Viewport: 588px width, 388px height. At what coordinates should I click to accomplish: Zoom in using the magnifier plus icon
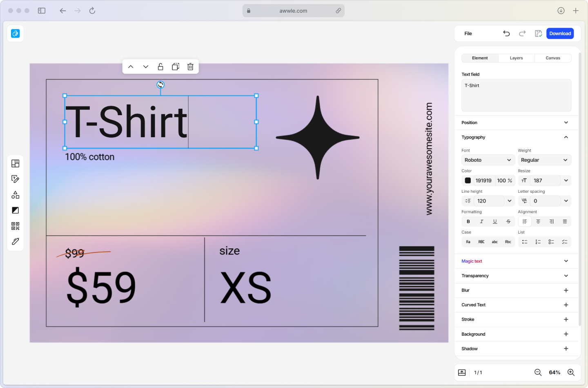pos(571,372)
